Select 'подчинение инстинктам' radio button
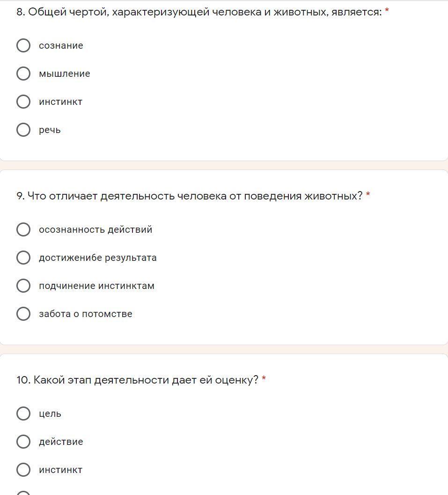 [23, 286]
